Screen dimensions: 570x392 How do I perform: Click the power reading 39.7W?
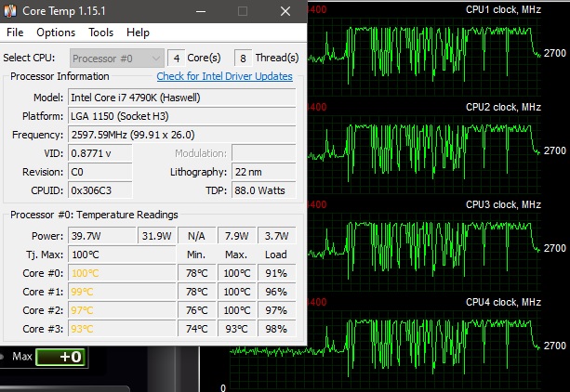click(x=101, y=236)
